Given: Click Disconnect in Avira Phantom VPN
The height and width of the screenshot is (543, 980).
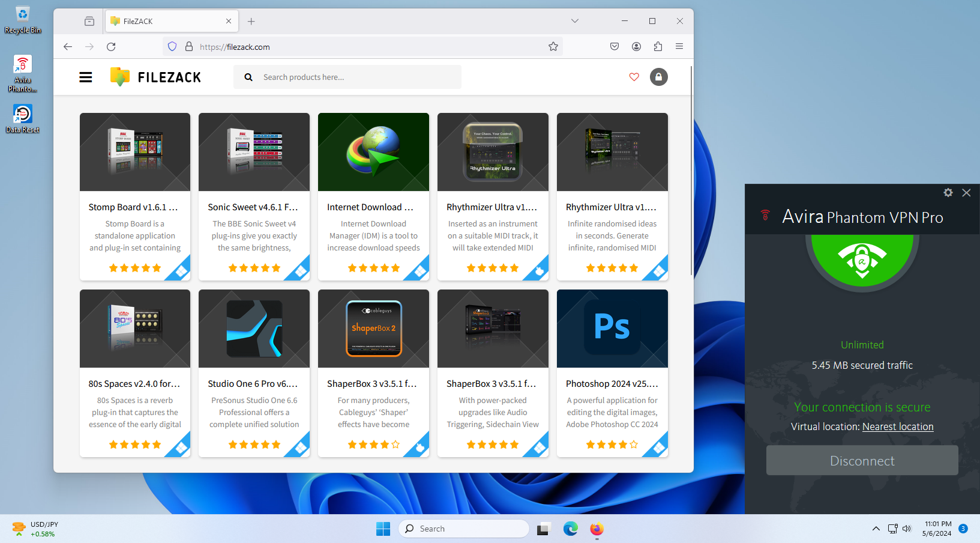Looking at the screenshot, I should point(862,460).
